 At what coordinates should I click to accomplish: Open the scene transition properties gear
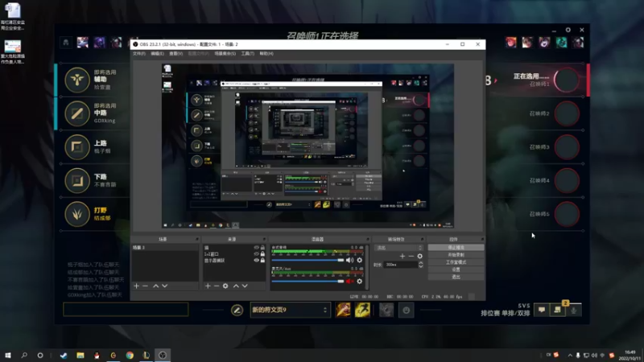click(x=419, y=256)
